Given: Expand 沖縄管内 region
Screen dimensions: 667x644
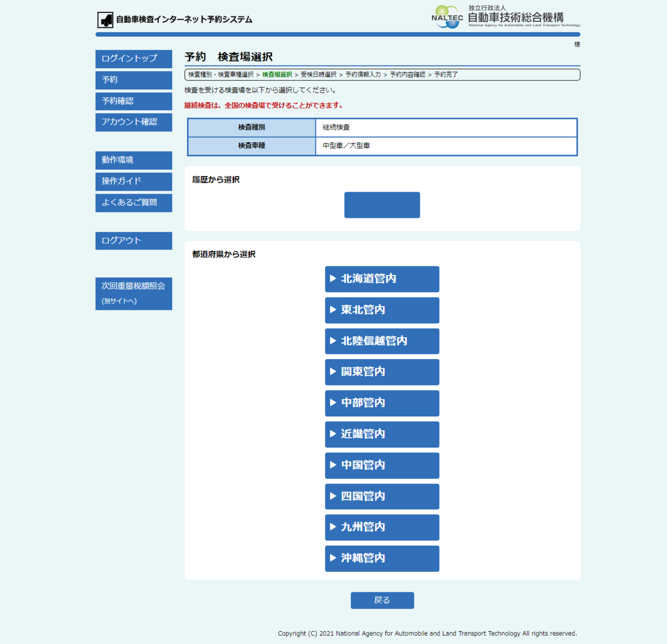Looking at the screenshot, I should (382, 558).
